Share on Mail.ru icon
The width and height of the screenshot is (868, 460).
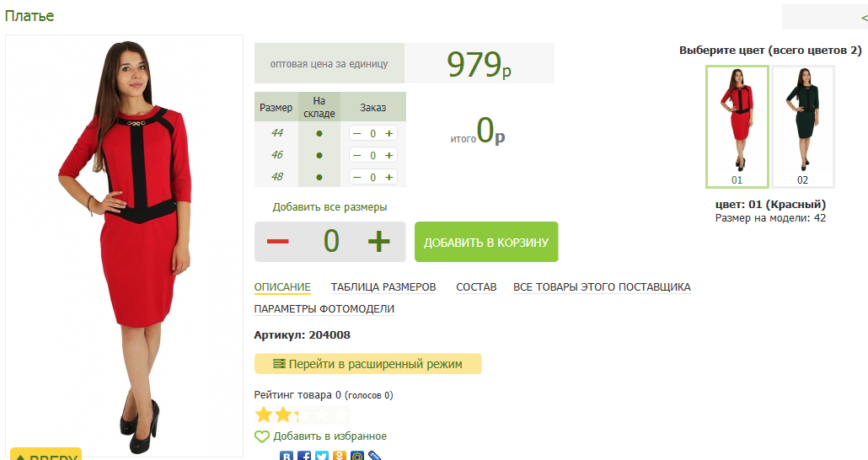point(357,456)
